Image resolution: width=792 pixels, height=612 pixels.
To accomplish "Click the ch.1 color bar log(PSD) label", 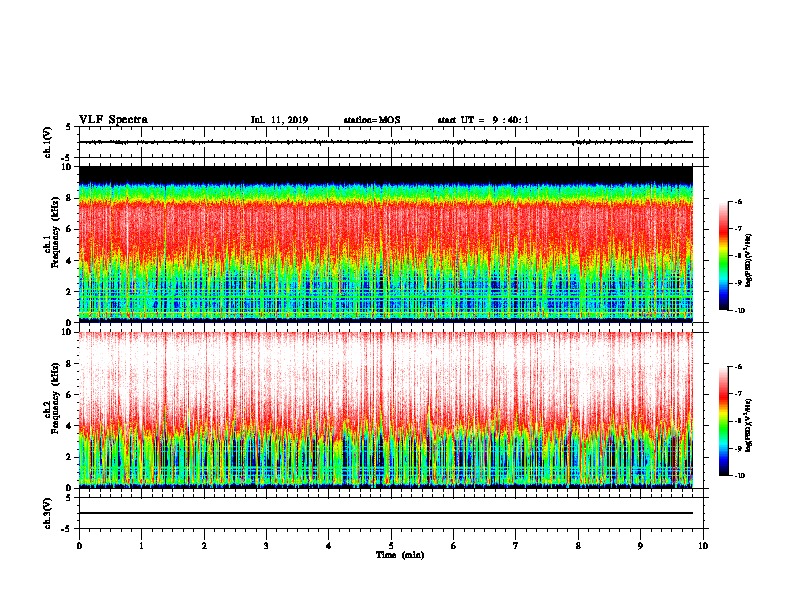I will click(749, 260).
